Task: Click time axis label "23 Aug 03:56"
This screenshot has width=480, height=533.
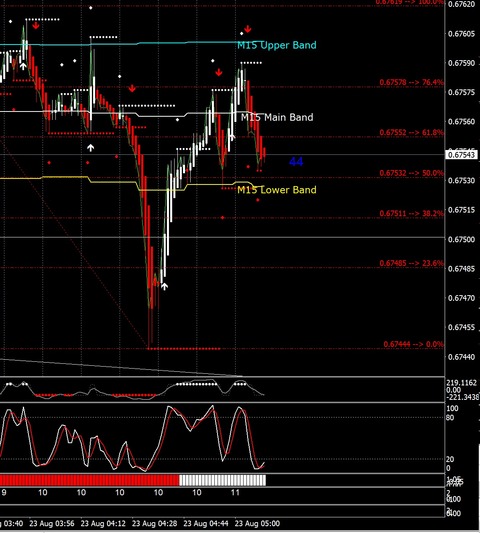Action: (52, 523)
